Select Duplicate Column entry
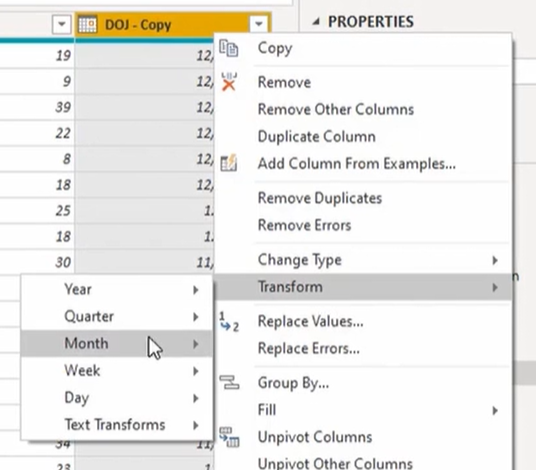 (x=317, y=136)
